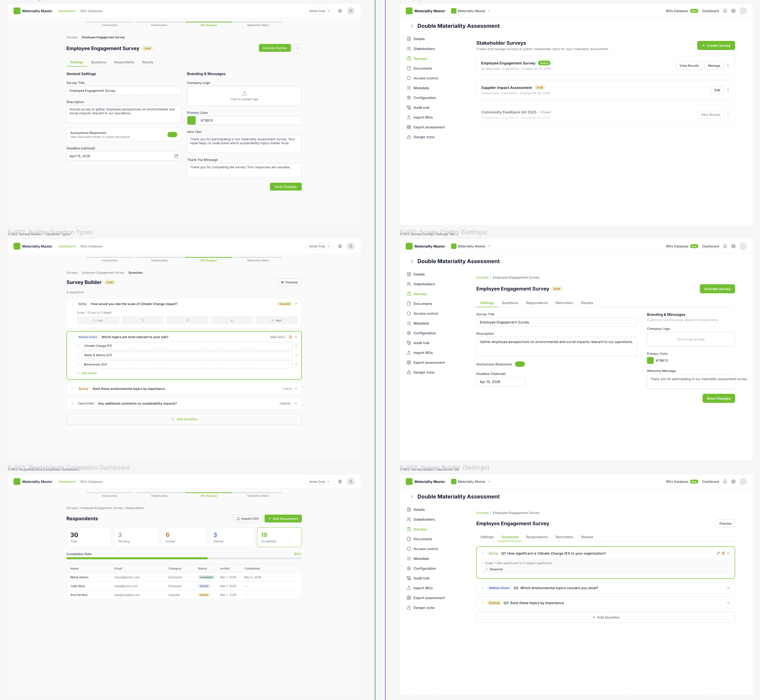Image resolution: width=760 pixels, height=700 pixels.
Task: Expand 'Any additional comments' open-ended question
Action: [x=296, y=403]
